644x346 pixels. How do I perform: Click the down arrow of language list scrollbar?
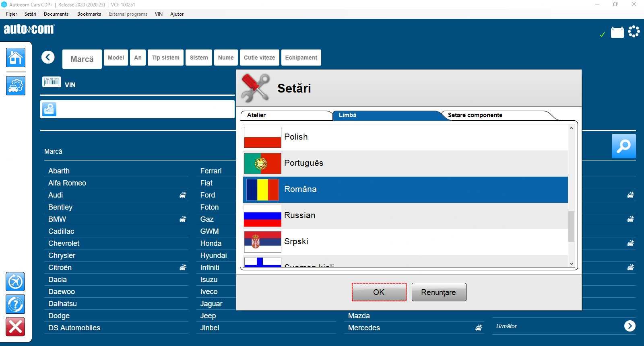571,264
